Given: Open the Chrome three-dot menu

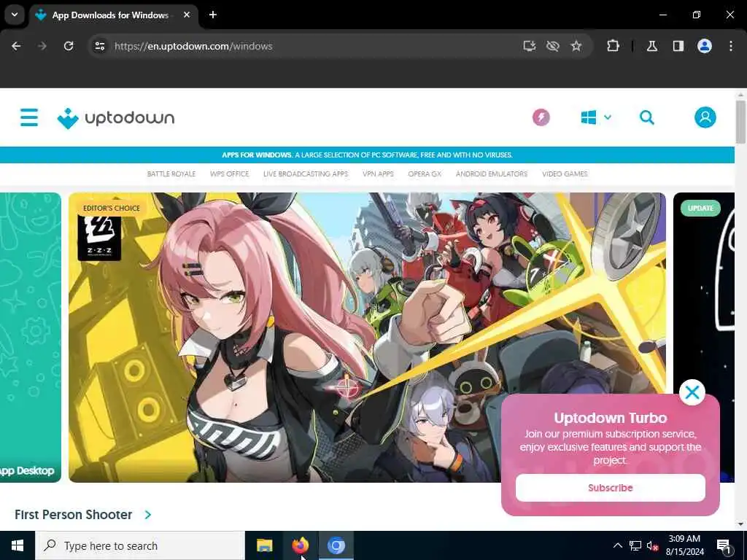Looking at the screenshot, I should (x=730, y=46).
